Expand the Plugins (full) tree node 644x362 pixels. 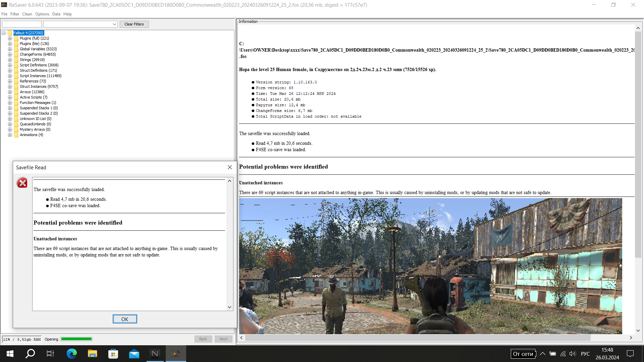tap(10, 38)
